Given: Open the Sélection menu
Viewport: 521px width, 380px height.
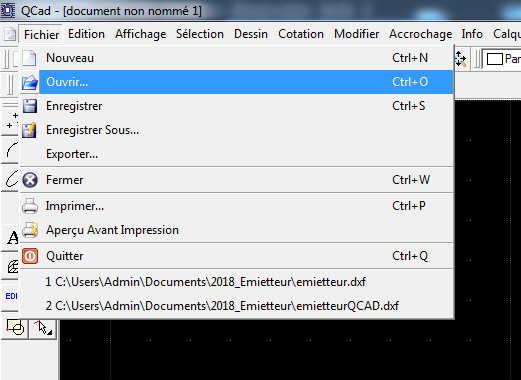Looking at the screenshot, I should pyautogui.click(x=200, y=34).
